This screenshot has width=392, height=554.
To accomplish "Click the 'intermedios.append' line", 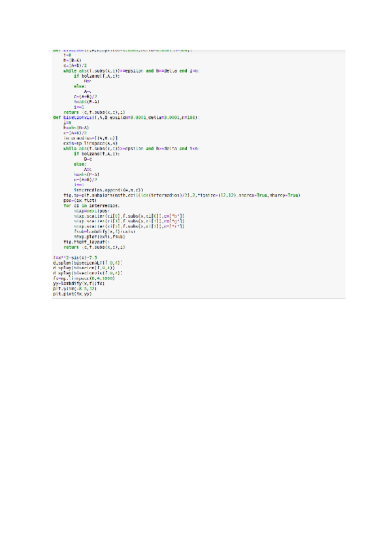I will point(108,190).
